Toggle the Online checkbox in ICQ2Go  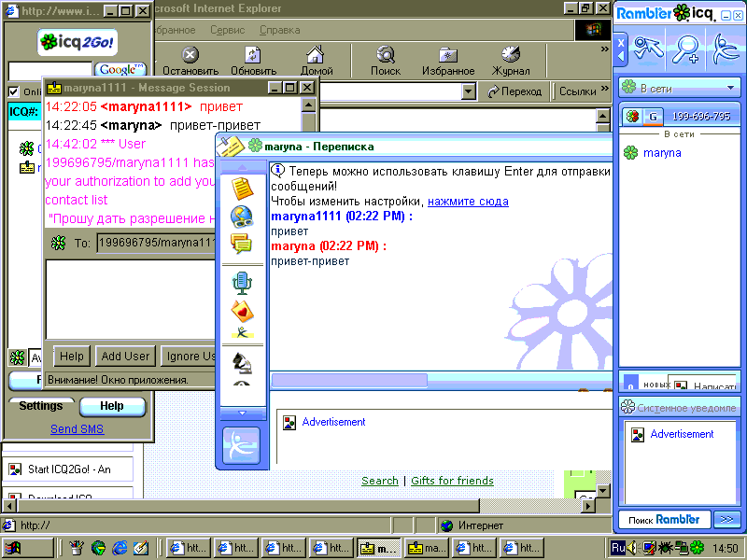[13, 91]
